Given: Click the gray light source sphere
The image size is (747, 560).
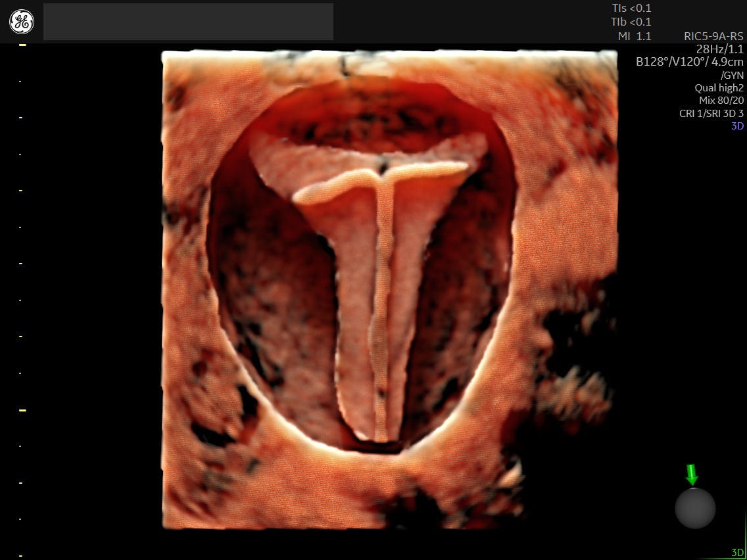Looking at the screenshot, I should [695, 508].
